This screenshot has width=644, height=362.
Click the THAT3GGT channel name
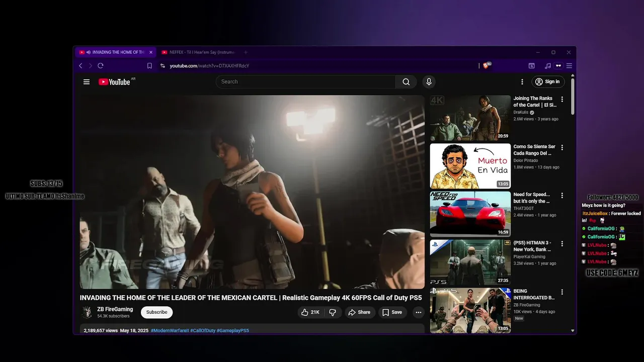pyautogui.click(x=524, y=209)
